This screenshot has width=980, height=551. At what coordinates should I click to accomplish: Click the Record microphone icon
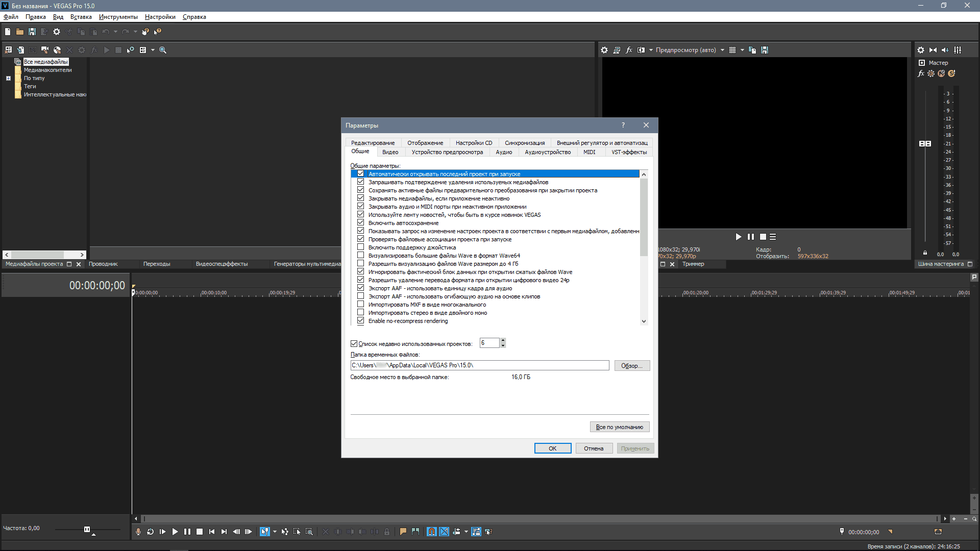138,532
